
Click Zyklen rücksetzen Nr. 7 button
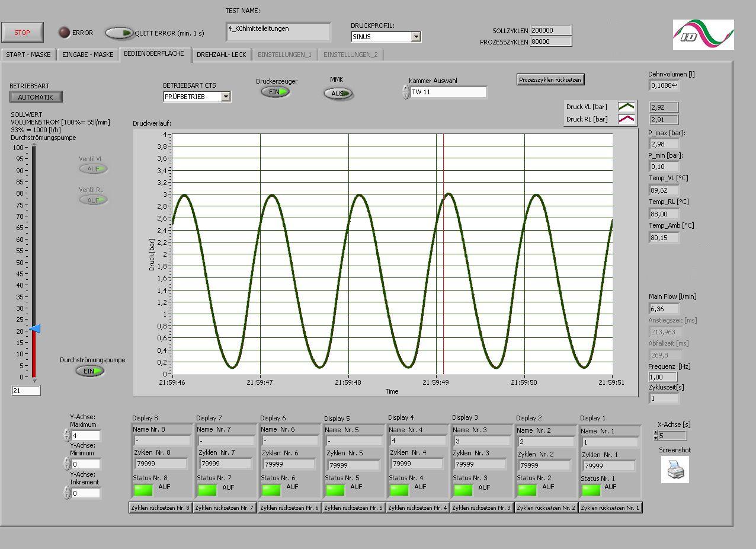[225, 507]
